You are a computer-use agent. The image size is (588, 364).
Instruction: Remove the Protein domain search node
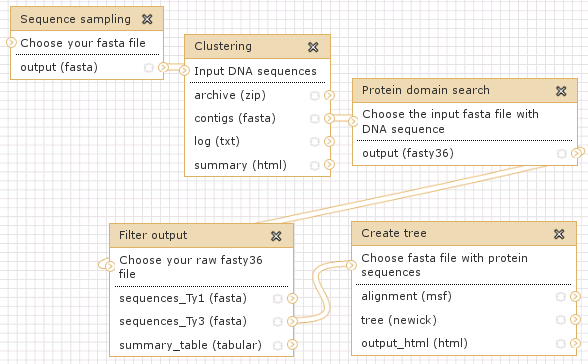tap(561, 91)
